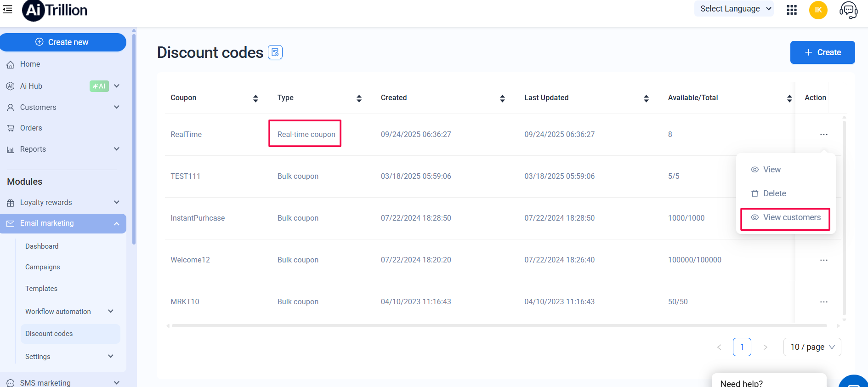Sort by Available/Total column
868x387 pixels.
pyautogui.click(x=789, y=98)
